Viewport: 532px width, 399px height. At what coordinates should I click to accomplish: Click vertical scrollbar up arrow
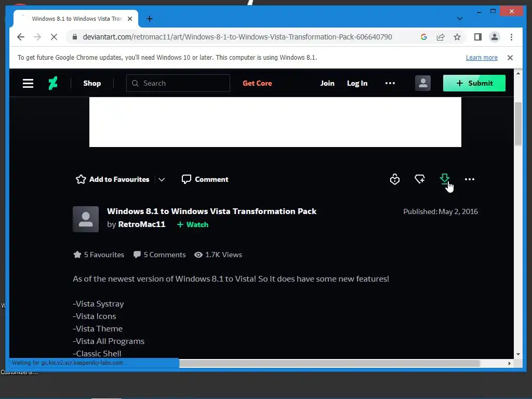coord(518,73)
